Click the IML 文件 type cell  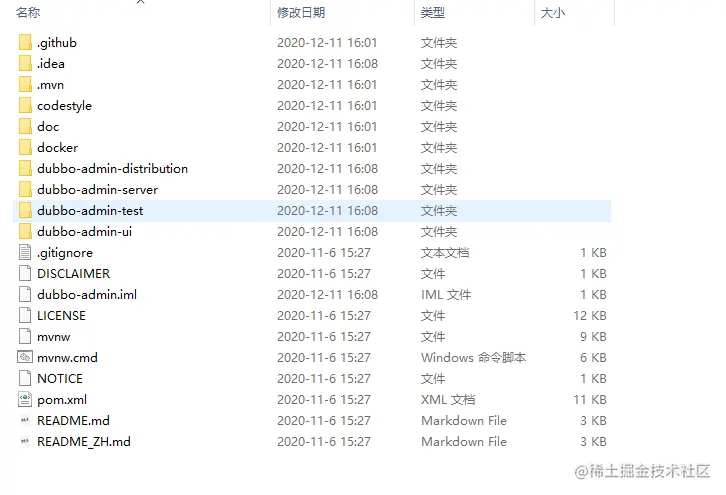coord(446,294)
